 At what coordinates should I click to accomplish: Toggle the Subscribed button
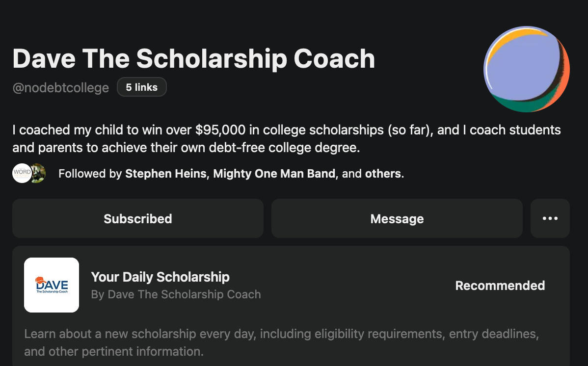pyautogui.click(x=137, y=218)
